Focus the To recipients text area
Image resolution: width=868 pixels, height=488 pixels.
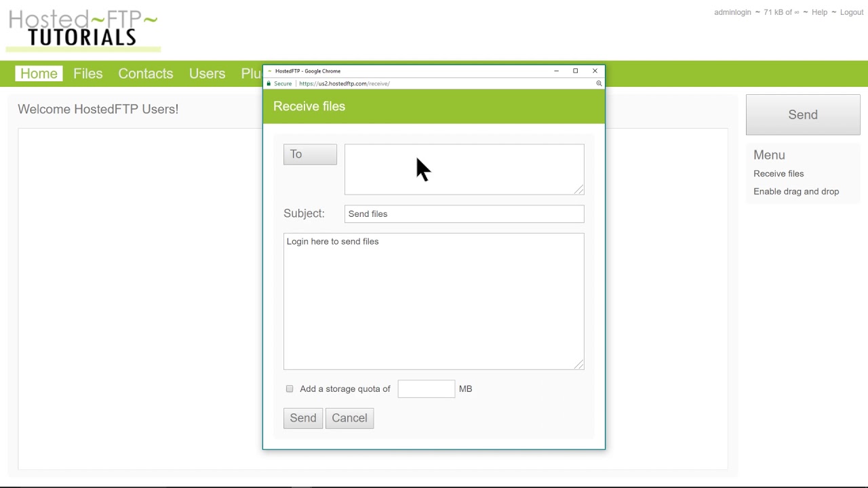coord(464,169)
